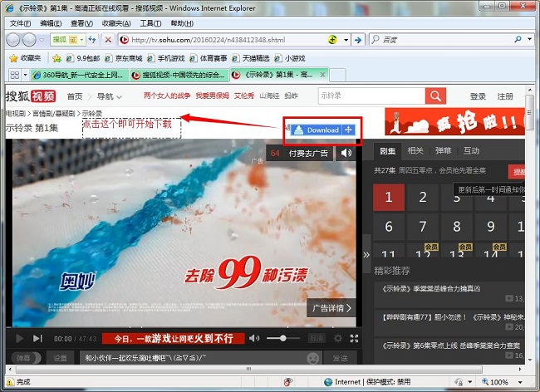Toggle the 弹幕 switch below the player

pyautogui.click(x=26, y=358)
